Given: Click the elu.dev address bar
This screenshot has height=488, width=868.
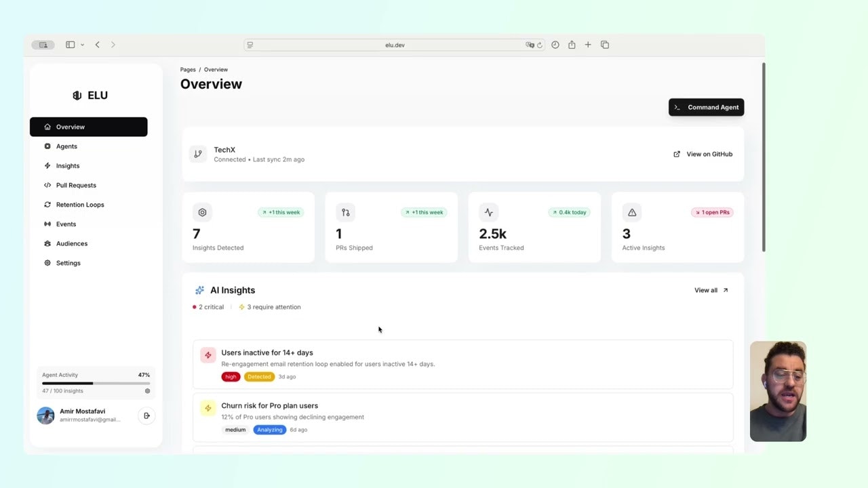Looking at the screenshot, I should click(x=395, y=45).
